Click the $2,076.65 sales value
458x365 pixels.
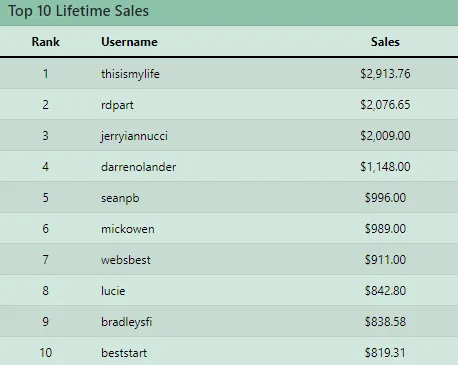tap(385, 105)
